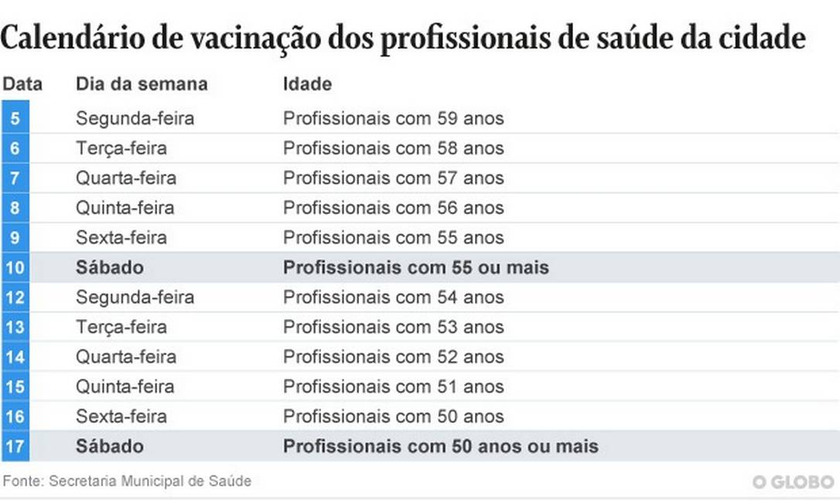840x504 pixels.
Task: Click 'Fonte: Secretaria Municipal de Saúde' text
Action: point(127,481)
